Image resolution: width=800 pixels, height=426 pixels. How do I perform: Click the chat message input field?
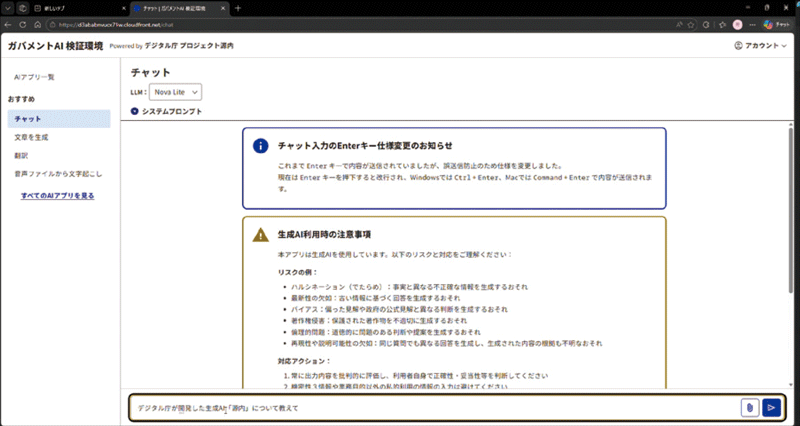pos(434,408)
